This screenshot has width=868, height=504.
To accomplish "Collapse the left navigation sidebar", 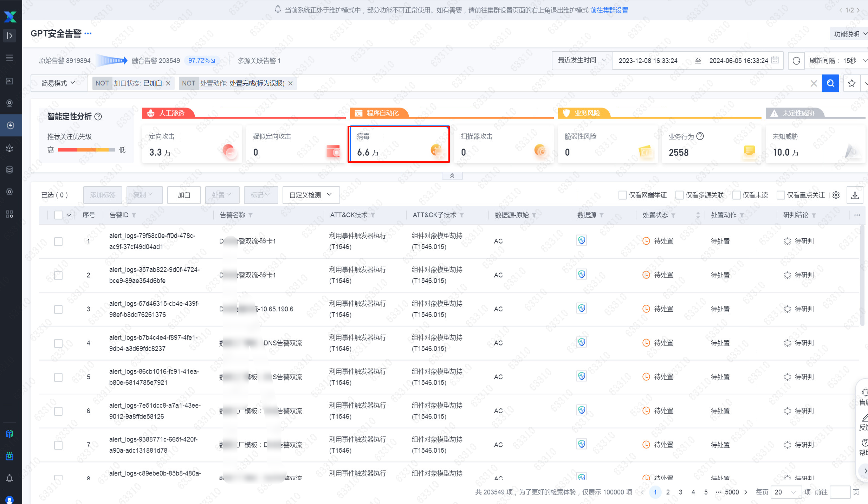I will click(9, 35).
